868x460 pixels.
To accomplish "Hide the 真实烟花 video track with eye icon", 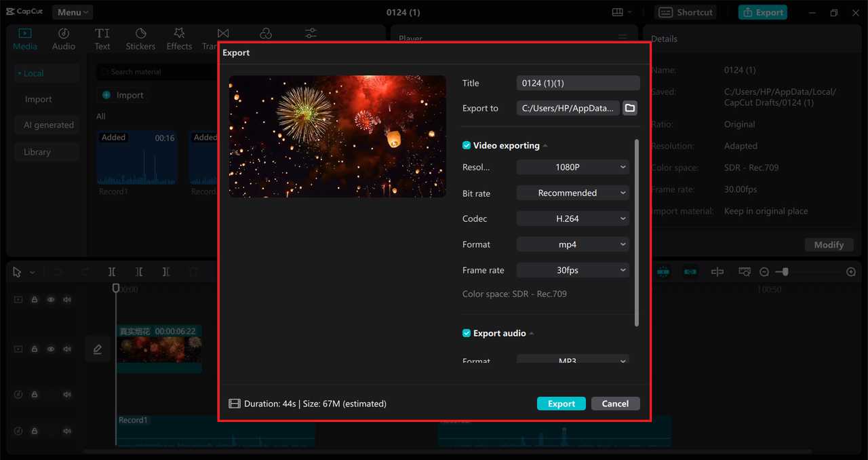I will (51, 349).
